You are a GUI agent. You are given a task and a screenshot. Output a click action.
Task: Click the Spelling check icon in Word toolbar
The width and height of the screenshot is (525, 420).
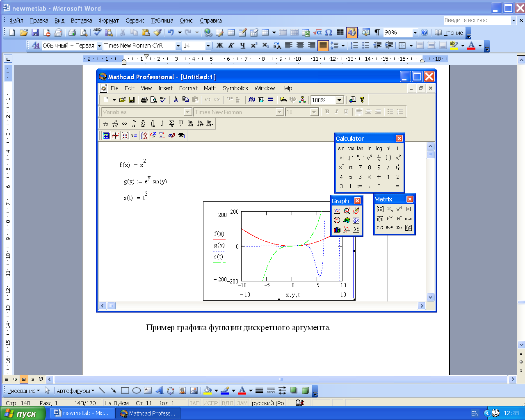[x=97, y=32]
